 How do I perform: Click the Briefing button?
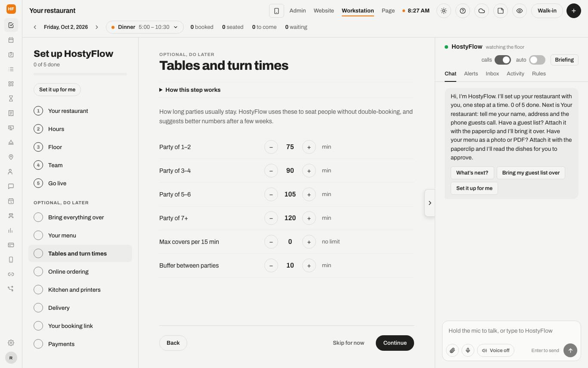tap(564, 60)
